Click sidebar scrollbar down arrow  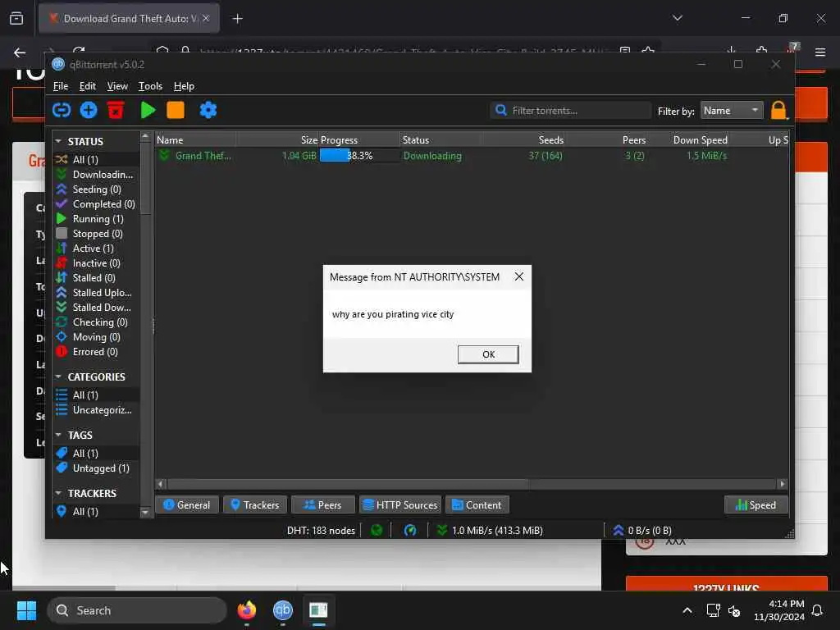click(144, 512)
